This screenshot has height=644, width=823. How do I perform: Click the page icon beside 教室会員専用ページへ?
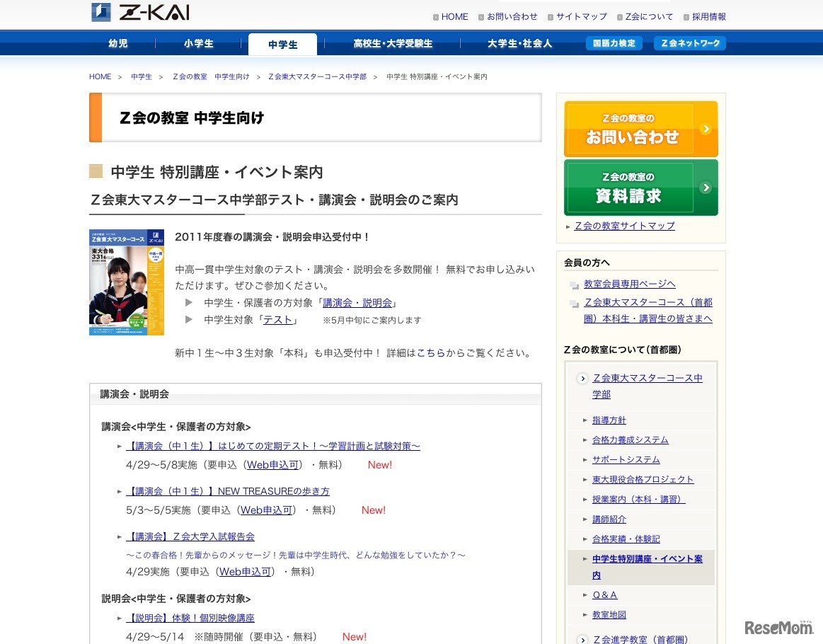[x=573, y=283]
